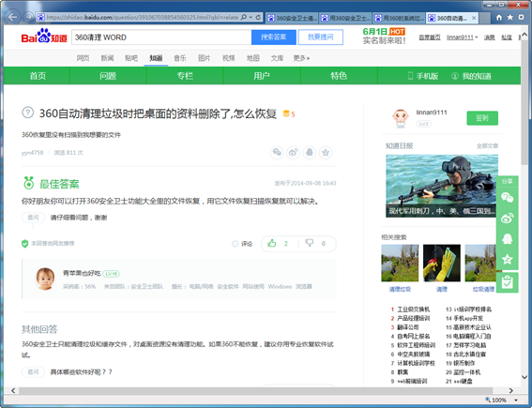Refresh the page with the reload icon
The image size is (532, 408).
[x=258, y=17]
